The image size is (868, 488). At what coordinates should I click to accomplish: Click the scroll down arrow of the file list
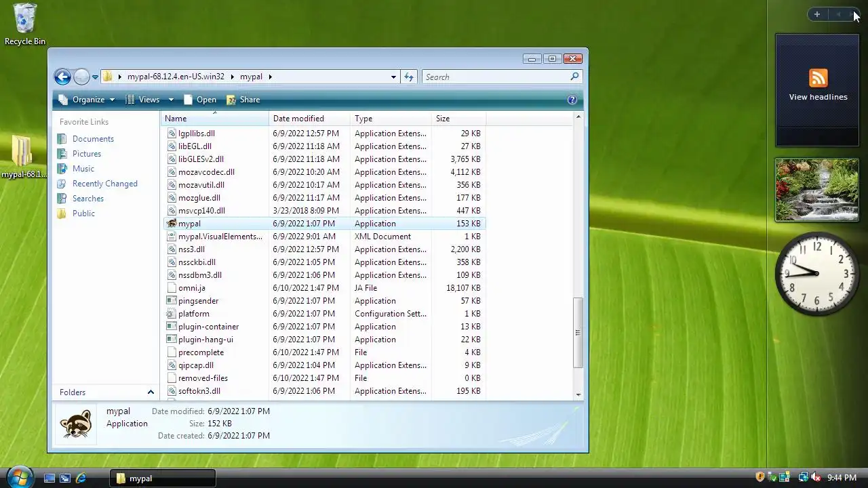578,394
